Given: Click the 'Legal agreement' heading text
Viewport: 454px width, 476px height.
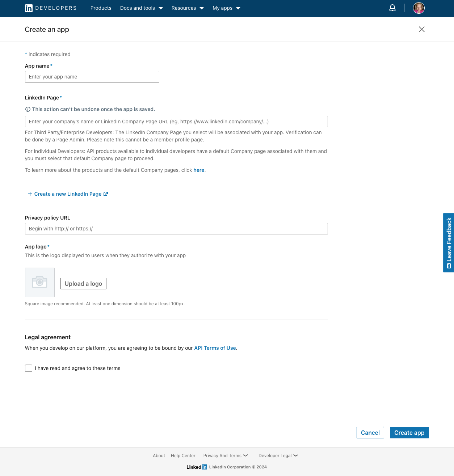Looking at the screenshot, I should (x=48, y=337).
